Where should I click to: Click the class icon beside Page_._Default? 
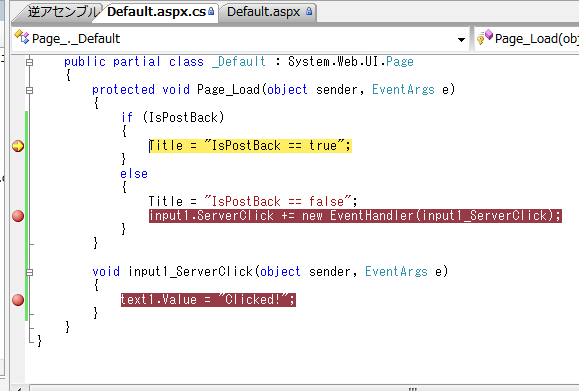click(21, 37)
